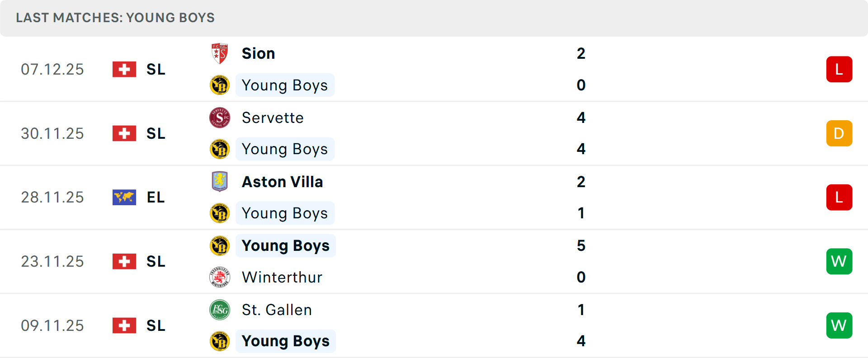The height and width of the screenshot is (358, 868).
Task: Click Young Boys crest in Sion match
Action: [220, 85]
